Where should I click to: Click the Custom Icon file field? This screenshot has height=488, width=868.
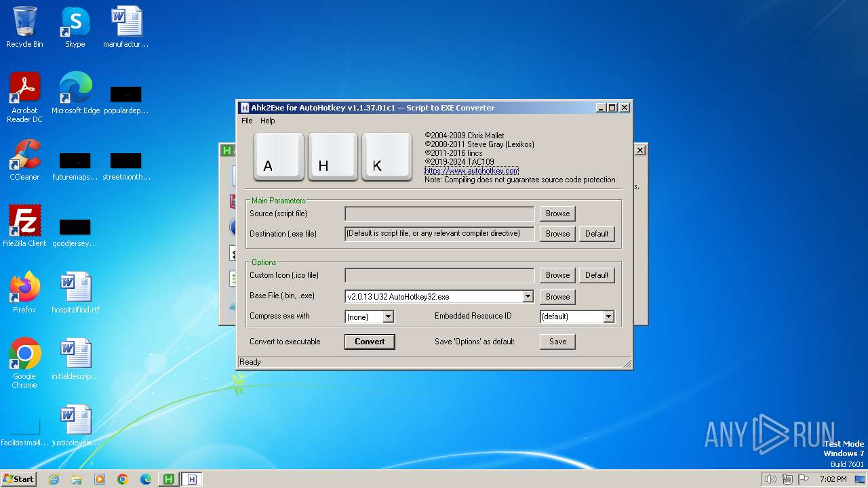click(439, 275)
